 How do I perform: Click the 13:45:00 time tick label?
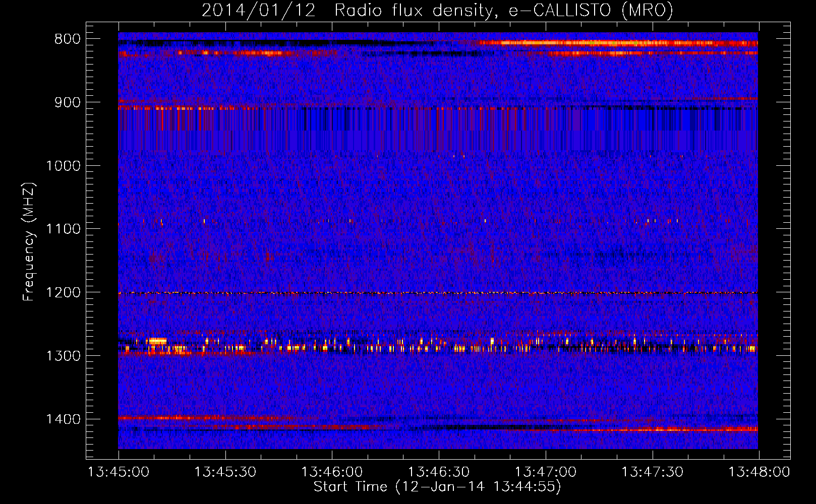pos(119,472)
